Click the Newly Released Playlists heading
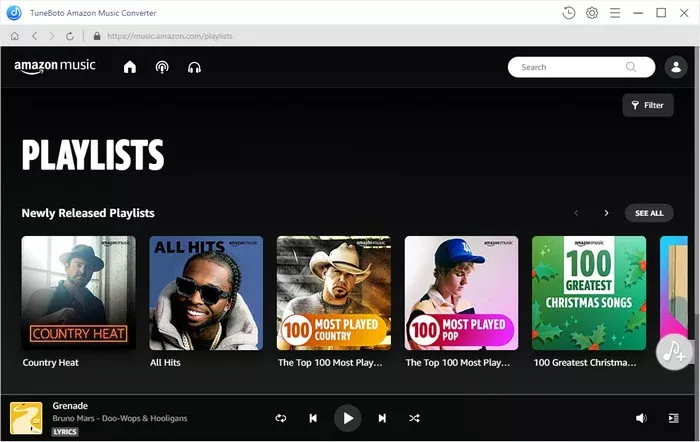 (x=88, y=213)
